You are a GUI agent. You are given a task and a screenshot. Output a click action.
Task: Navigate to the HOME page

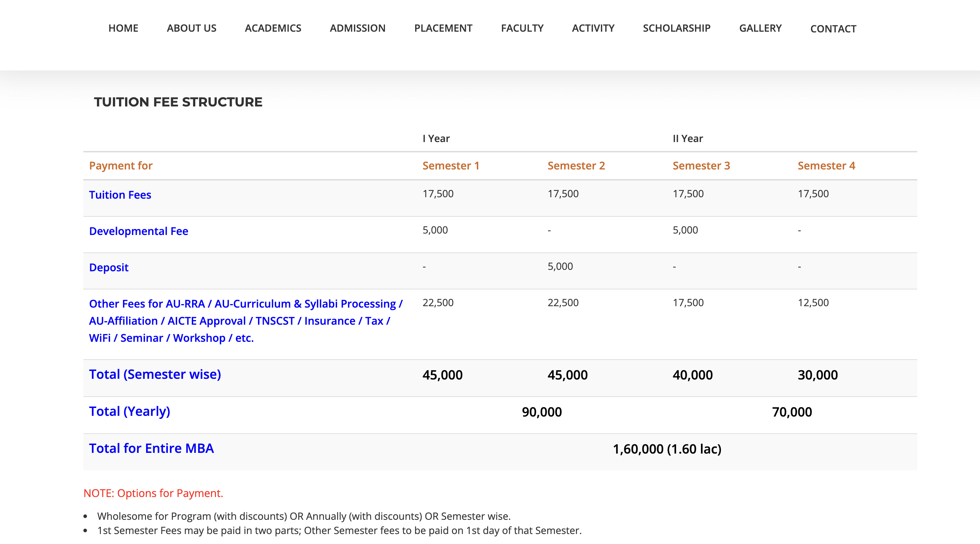[x=123, y=28]
